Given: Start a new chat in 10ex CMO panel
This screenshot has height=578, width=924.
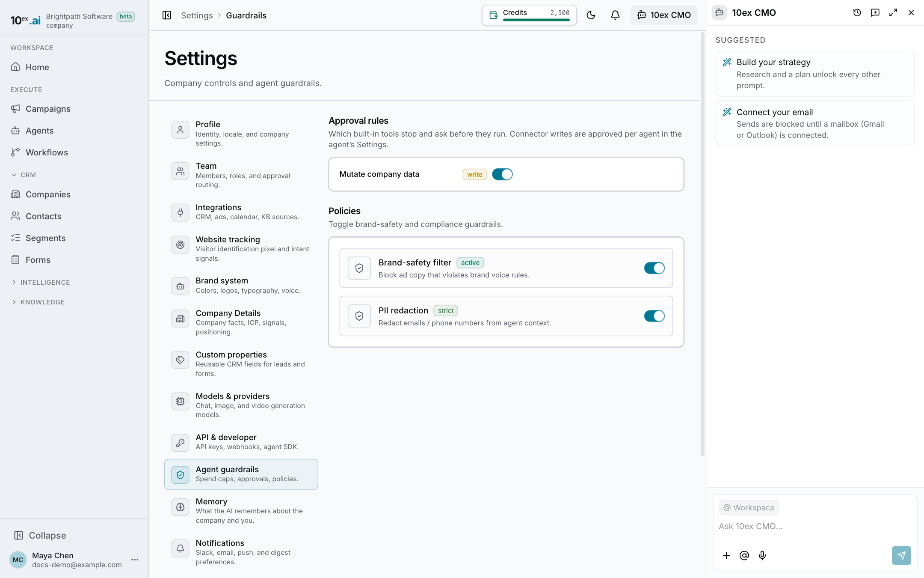Looking at the screenshot, I should 875,13.
